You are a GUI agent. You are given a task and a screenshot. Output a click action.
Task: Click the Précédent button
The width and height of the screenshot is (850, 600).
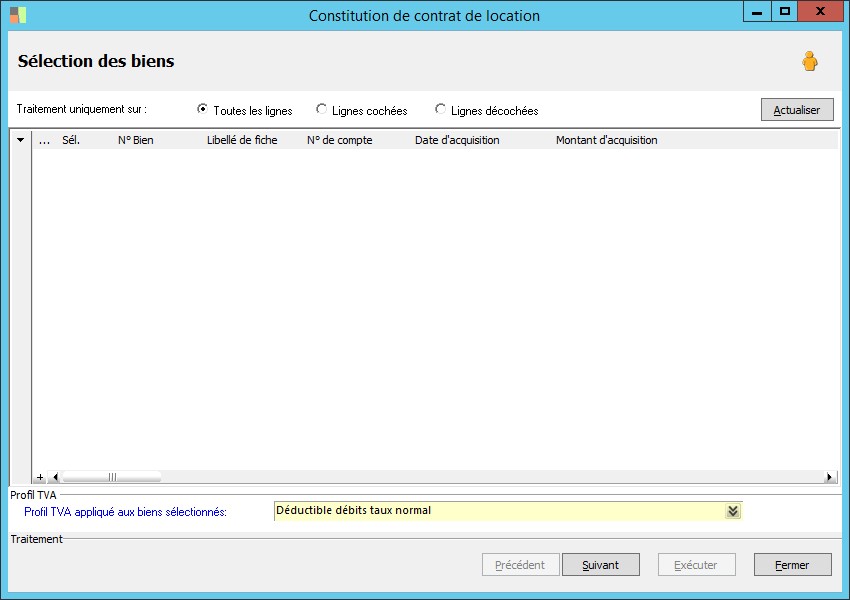pyautogui.click(x=520, y=565)
